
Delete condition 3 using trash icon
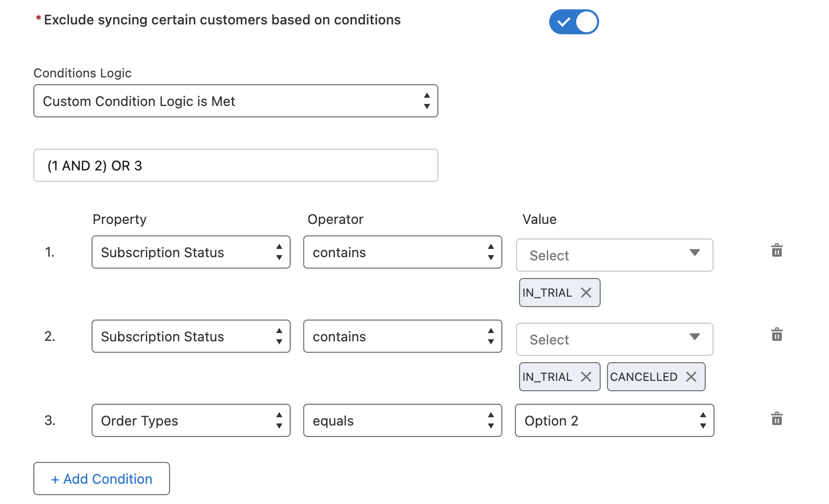pos(776,419)
